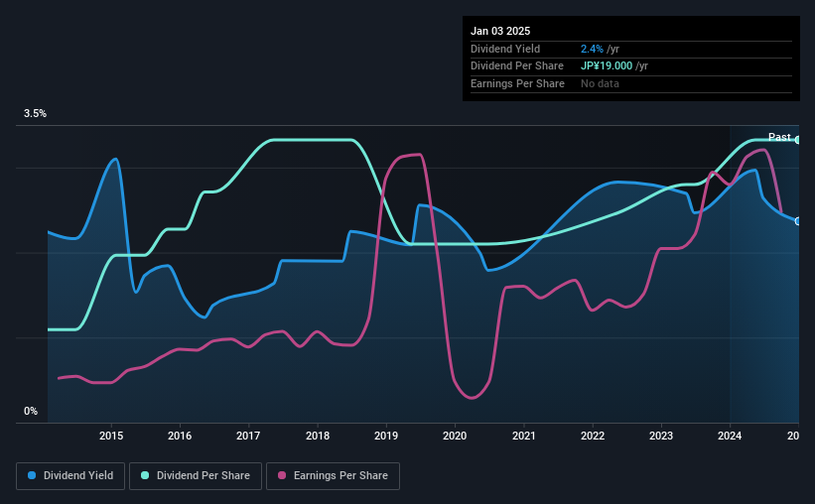This screenshot has height=504, width=815.
Task: Click the JP¥19.000 dividend per share value
Action: point(607,66)
